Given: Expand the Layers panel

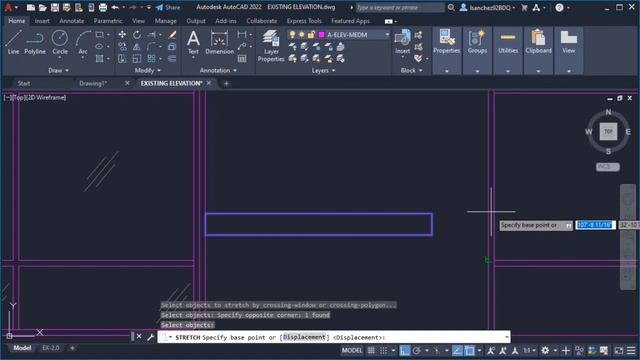Looking at the screenshot, I should pos(323,70).
